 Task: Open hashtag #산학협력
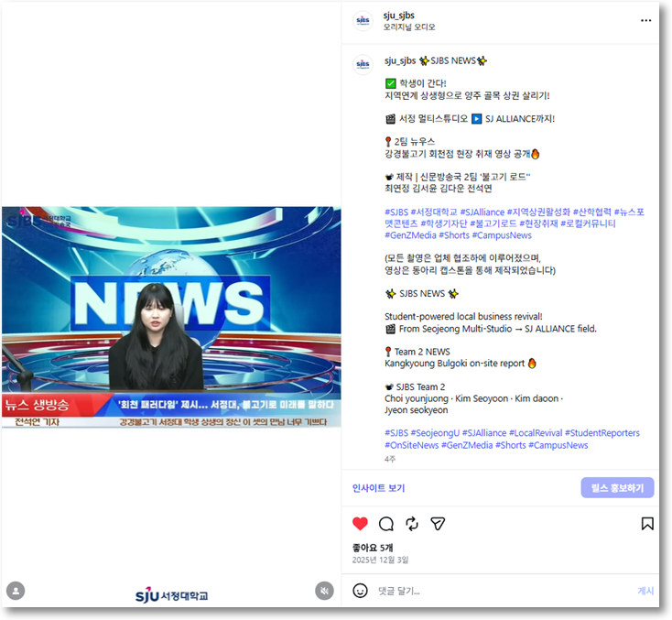pyautogui.click(x=591, y=212)
